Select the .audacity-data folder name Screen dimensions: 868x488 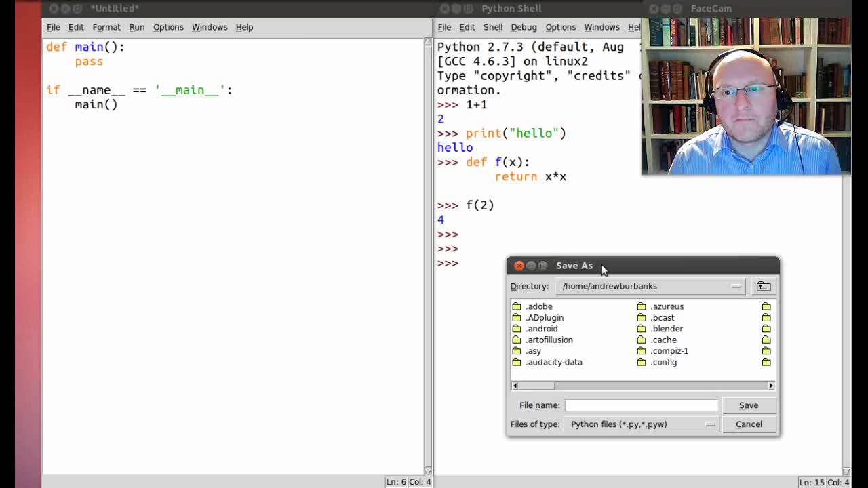click(554, 362)
